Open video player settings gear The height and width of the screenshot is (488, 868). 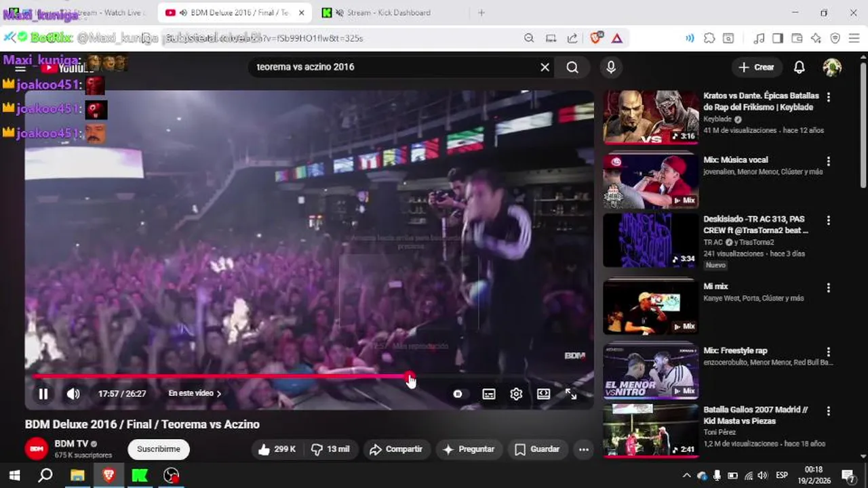point(516,394)
